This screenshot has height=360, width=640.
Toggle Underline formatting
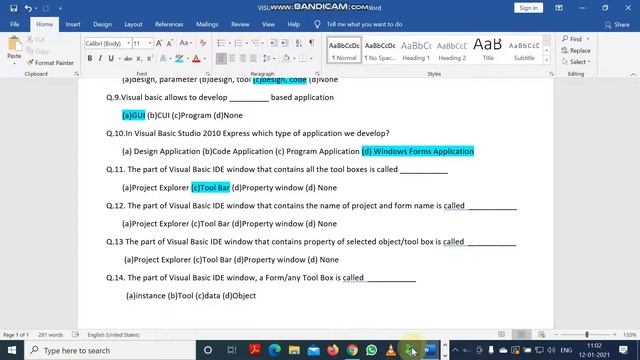pos(111,59)
